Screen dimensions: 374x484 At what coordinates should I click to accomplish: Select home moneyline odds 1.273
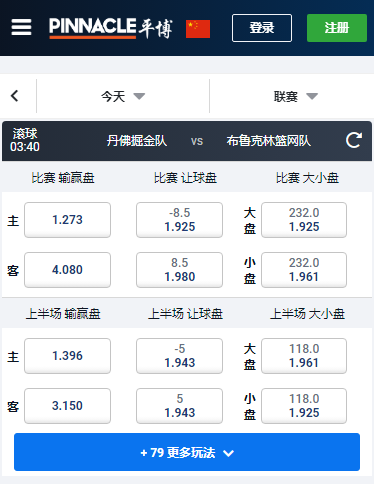coord(67,220)
